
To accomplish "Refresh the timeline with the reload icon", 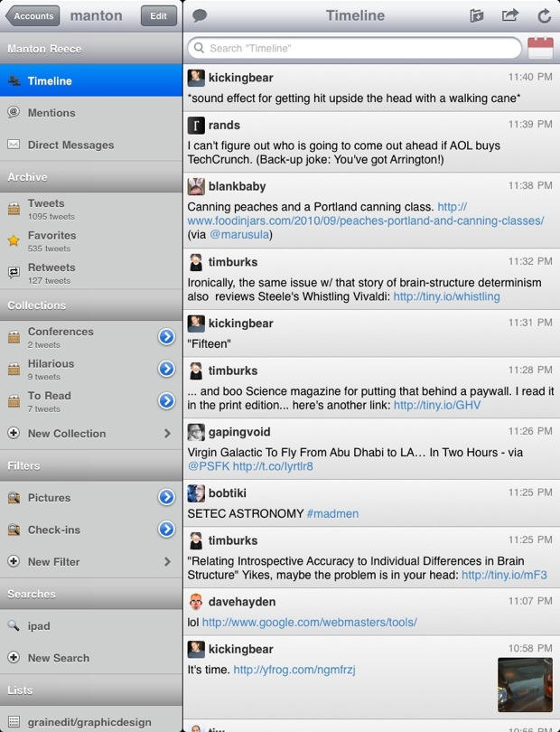I will (544, 16).
